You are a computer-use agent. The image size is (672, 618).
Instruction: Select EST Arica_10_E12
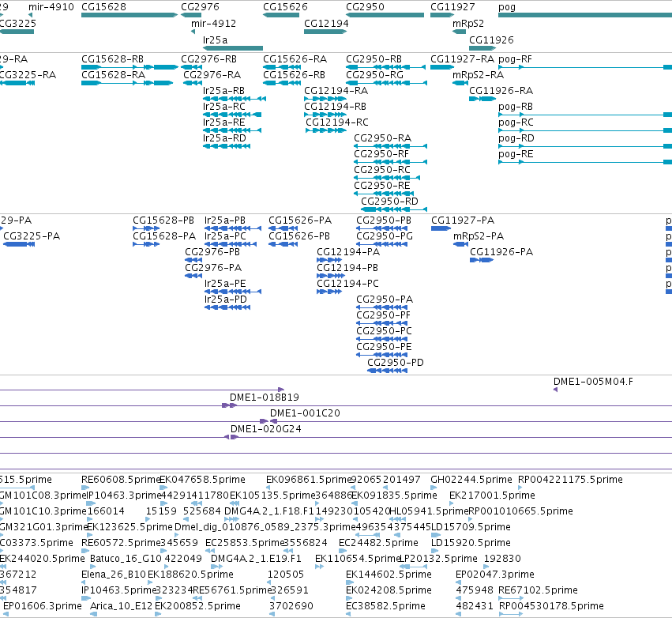pyautogui.click(x=93, y=614)
